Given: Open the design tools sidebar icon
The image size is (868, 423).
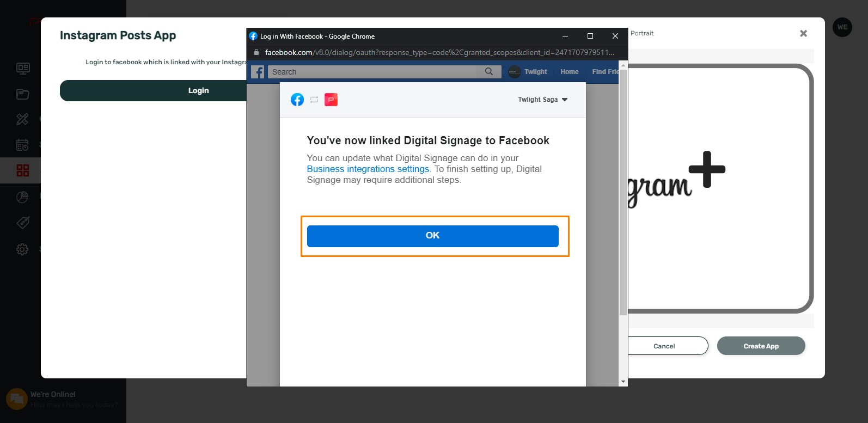Looking at the screenshot, I should [x=22, y=119].
